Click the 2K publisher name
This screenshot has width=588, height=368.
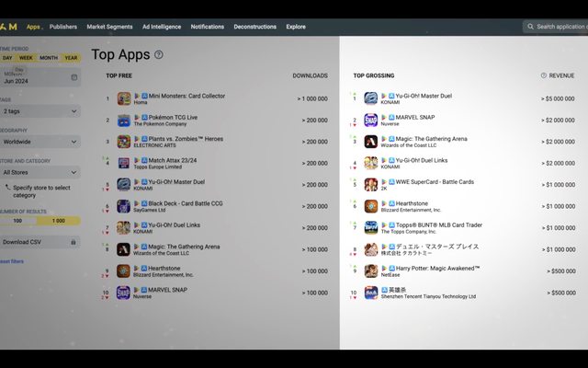tap(384, 189)
